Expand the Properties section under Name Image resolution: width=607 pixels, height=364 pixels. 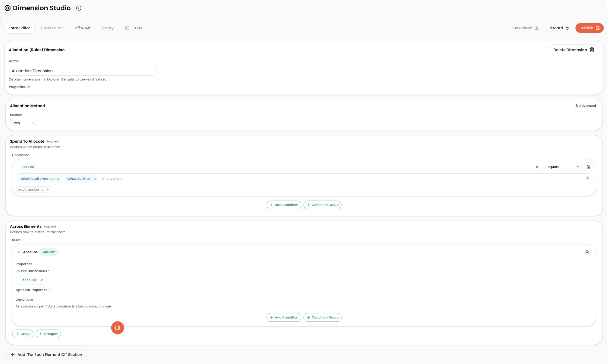[19, 87]
